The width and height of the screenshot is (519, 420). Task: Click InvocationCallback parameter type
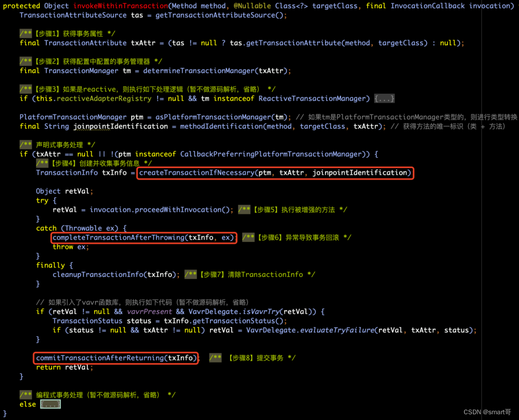[x=428, y=6]
